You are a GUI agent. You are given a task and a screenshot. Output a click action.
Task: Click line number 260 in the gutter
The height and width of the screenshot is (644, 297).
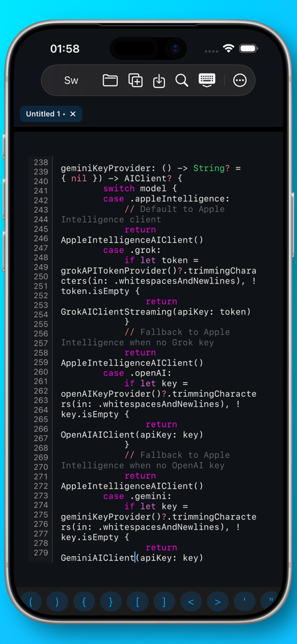pyautogui.click(x=41, y=372)
